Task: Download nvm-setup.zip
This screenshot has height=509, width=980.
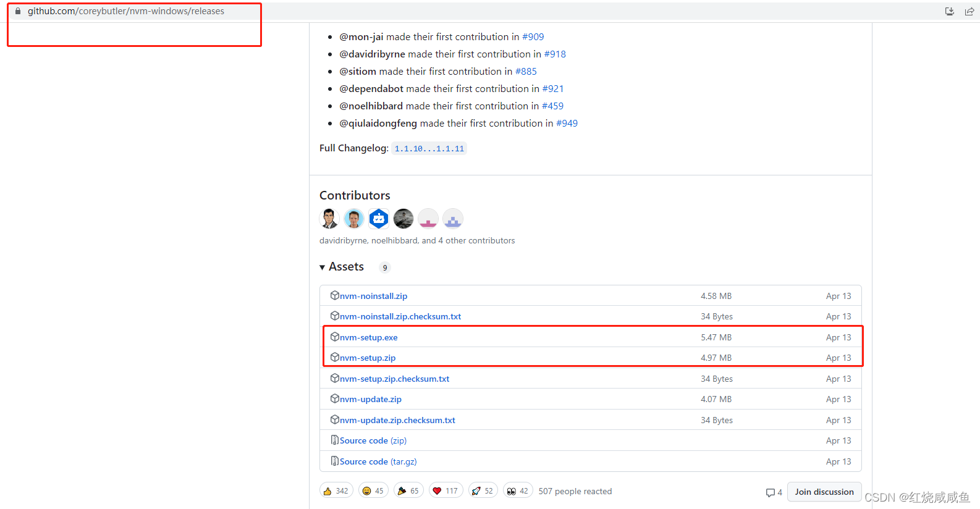Action: coord(368,358)
